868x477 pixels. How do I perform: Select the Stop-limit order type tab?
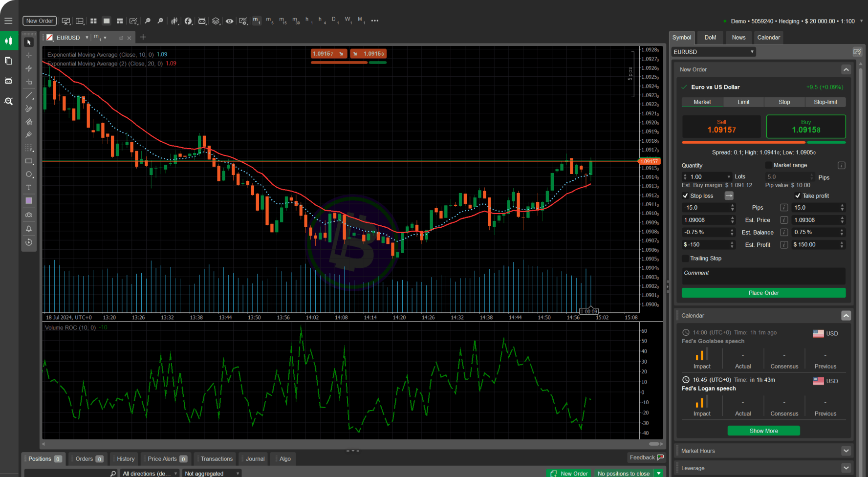(x=825, y=102)
